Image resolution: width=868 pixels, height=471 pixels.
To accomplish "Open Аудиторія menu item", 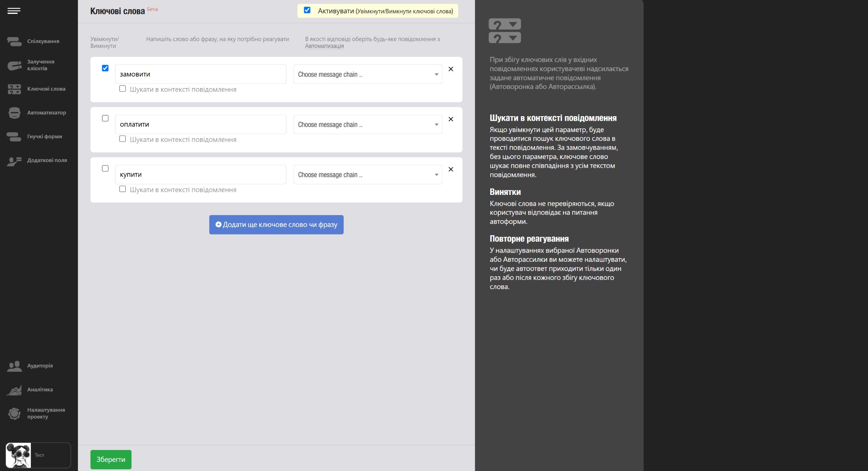I will (40, 366).
